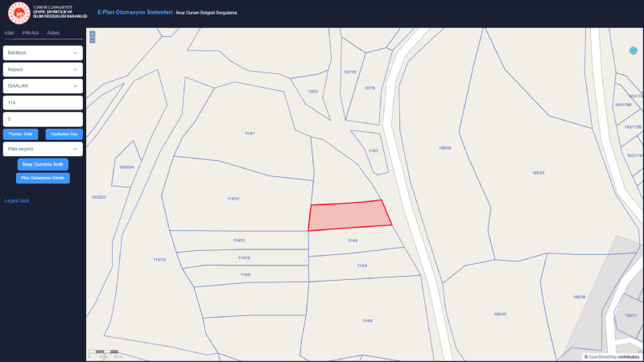Click the Planları Getir button
Viewport: 644px width, 362px height.
pyautogui.click(x=21, y=134)
